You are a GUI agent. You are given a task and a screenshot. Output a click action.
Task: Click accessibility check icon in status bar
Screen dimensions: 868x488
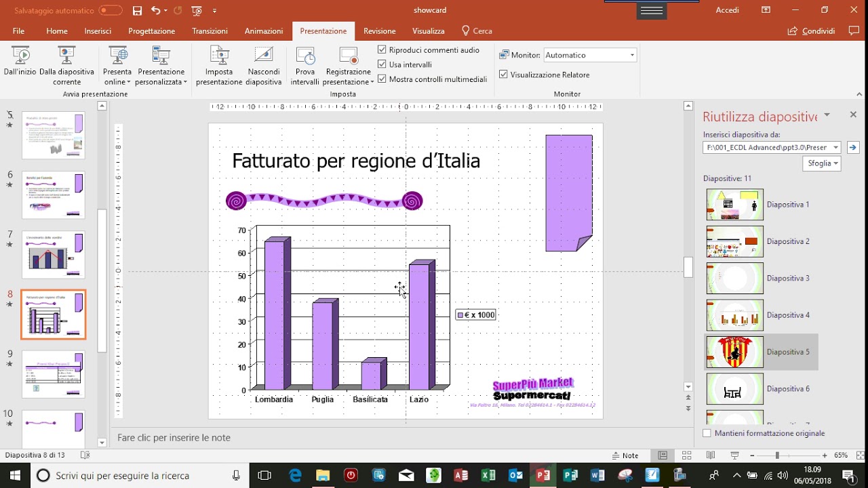(85, 455)
